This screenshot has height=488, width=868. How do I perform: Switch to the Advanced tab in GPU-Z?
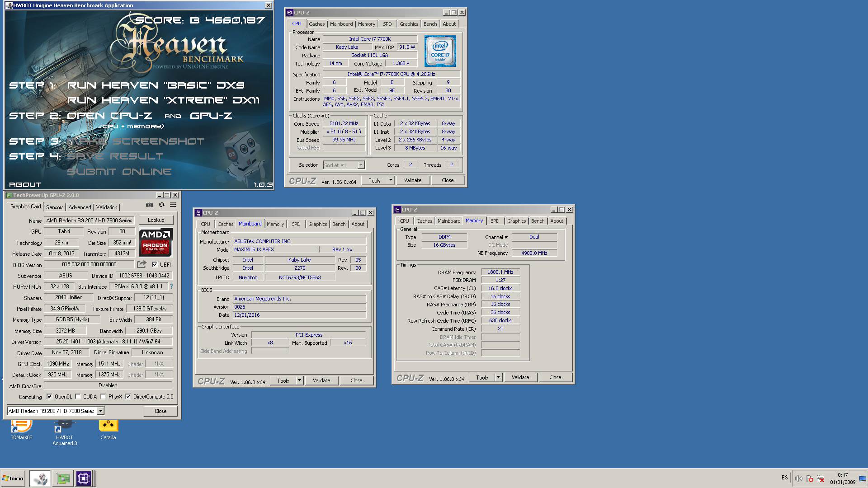(x=80, y=207)
